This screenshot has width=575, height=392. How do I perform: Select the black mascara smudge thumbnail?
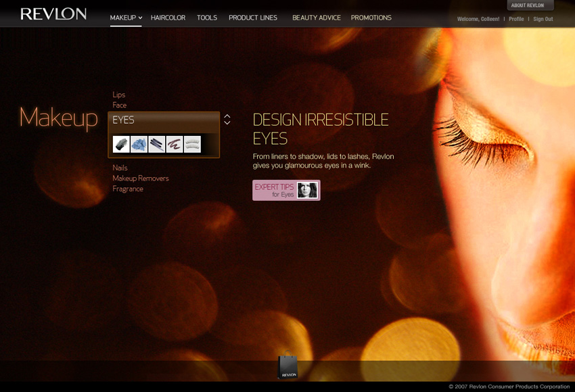(121, 145)
